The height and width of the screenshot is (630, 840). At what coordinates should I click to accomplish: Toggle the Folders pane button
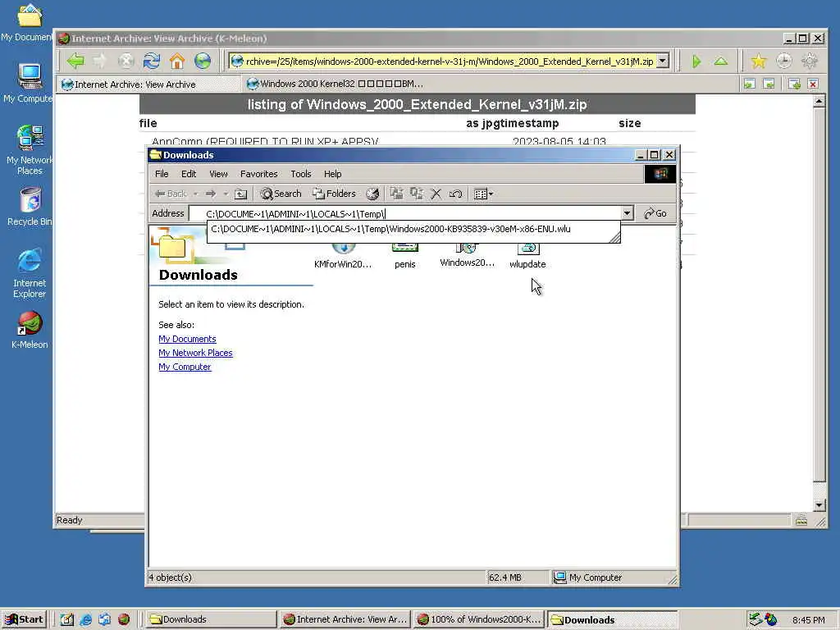click(335, 194)
